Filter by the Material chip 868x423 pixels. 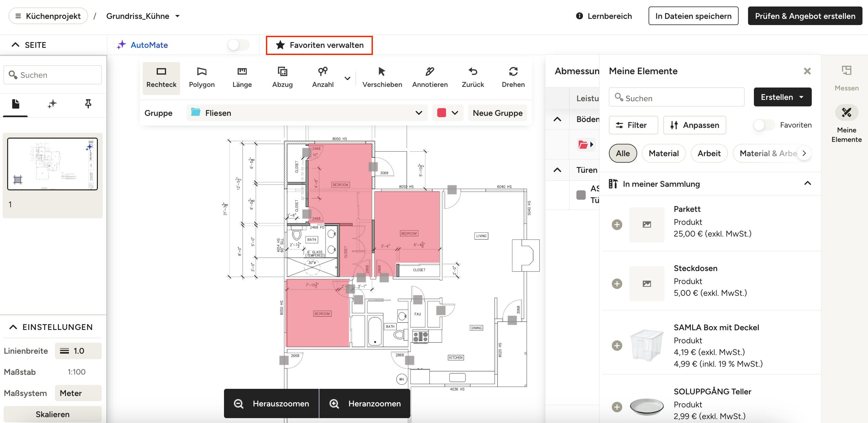664,153
